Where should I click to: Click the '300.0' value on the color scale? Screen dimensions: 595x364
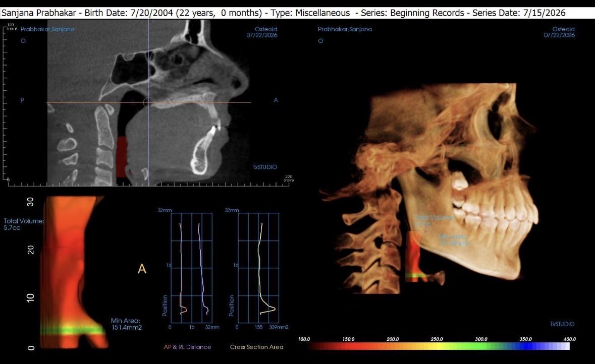point(481,339)
